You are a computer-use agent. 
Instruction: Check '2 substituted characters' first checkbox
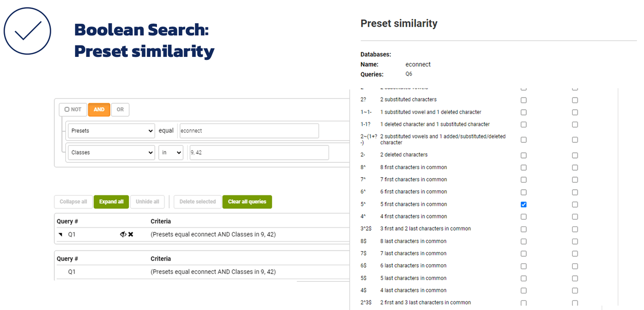pyautogui.click(x=524, y=100)
